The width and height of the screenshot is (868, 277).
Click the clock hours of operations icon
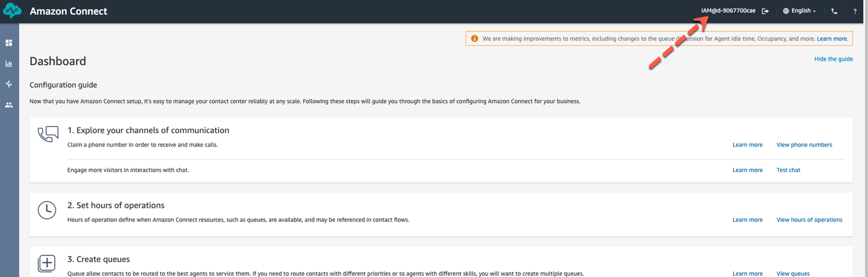tap(47, 210)
